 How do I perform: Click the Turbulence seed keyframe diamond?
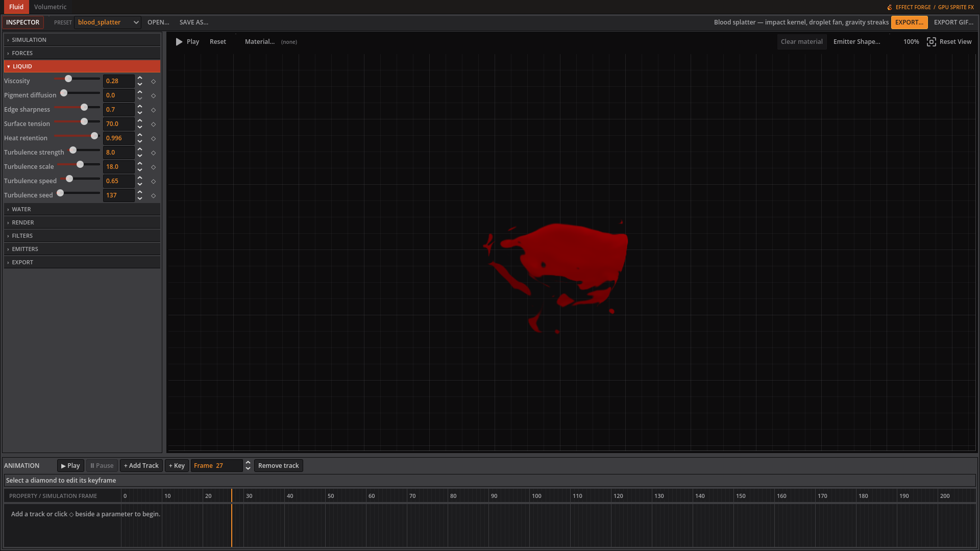tap(153, 195)
